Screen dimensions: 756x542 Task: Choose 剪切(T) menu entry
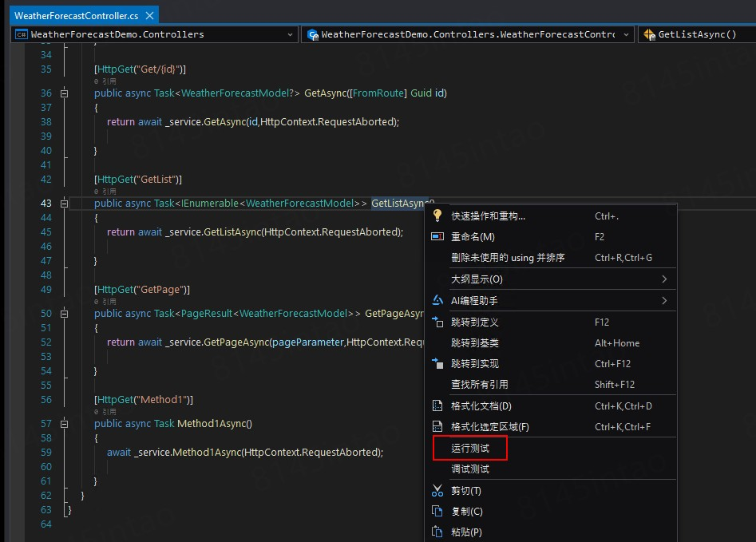551,490
